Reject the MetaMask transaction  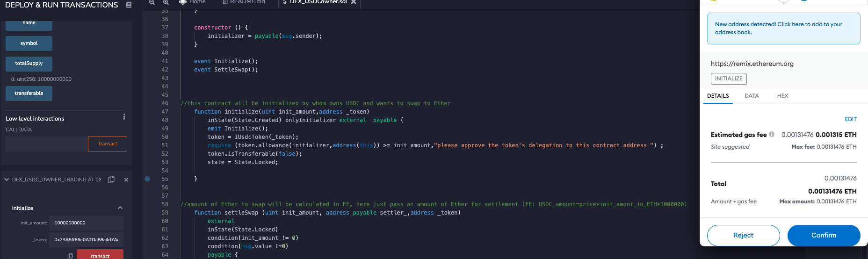click(x=743, y=235)
